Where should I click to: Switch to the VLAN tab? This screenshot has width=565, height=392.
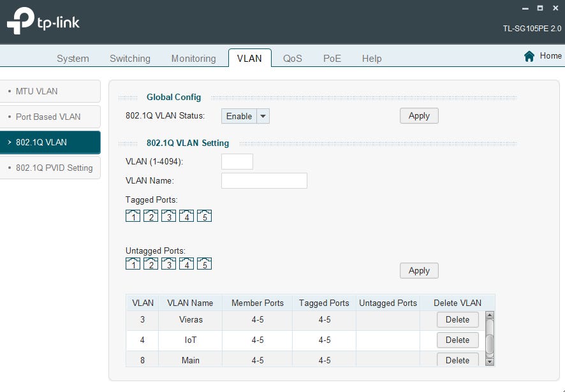coord(250,58)
